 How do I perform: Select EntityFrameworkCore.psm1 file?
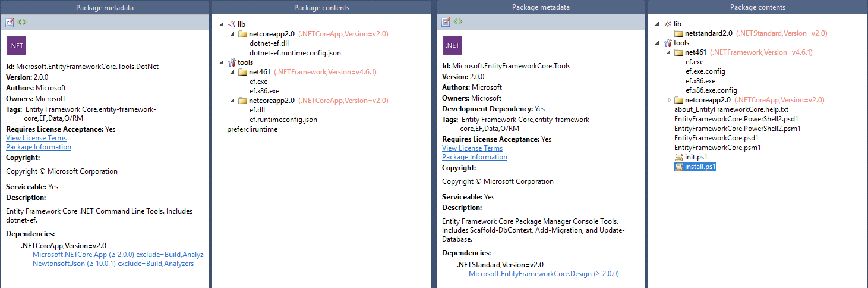tap(717, 148)
